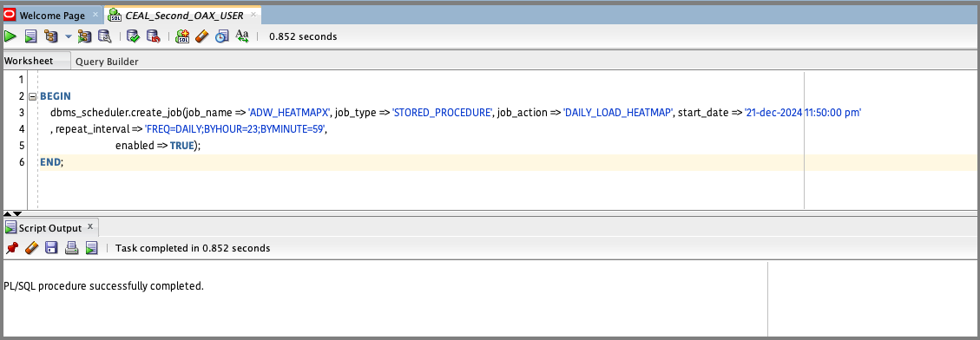Collapse the BEGIN block fold marker
Screen dimensions: 980x340
[x=32, y=96]
